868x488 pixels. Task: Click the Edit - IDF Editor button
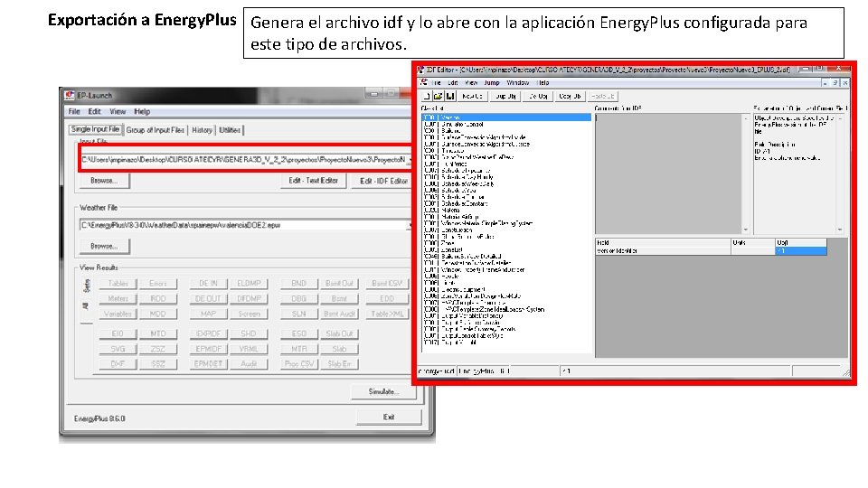[x=383, y=181]
